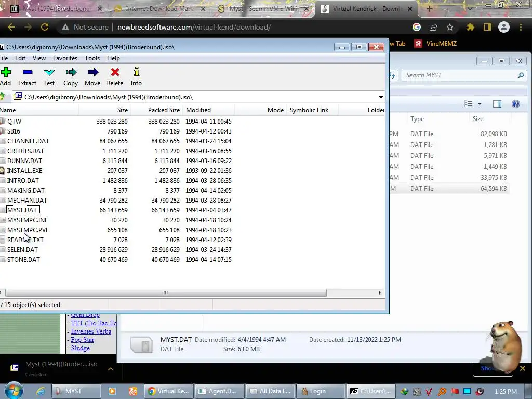Select the SB16 folder
Image resolution: width=532 pixels, height=399 pixels.
tap(14, 131)
